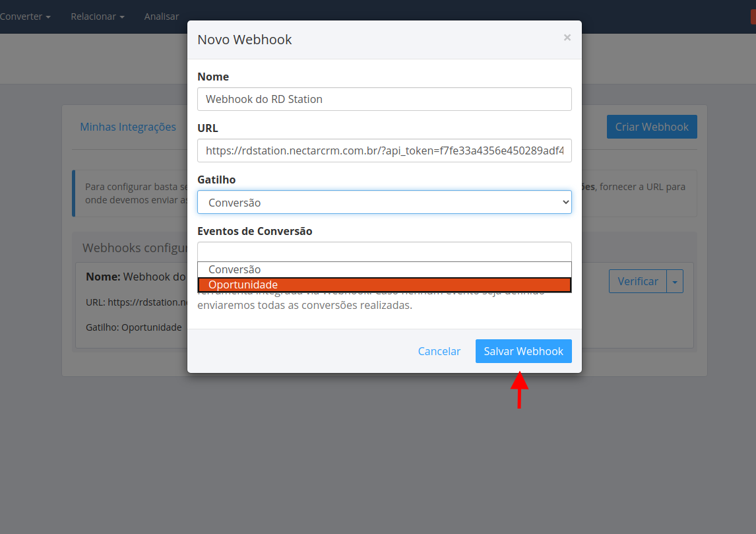Open the Gatilho dropdown

click(385, 202)
